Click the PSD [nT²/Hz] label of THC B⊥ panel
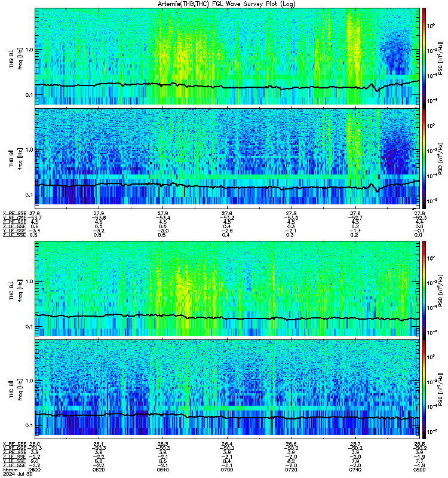 coord(440,290)
